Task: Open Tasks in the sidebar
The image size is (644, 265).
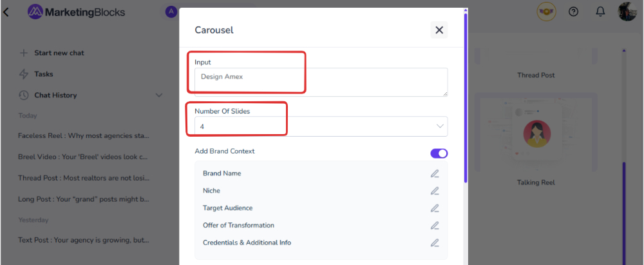Action: [43, 74]
